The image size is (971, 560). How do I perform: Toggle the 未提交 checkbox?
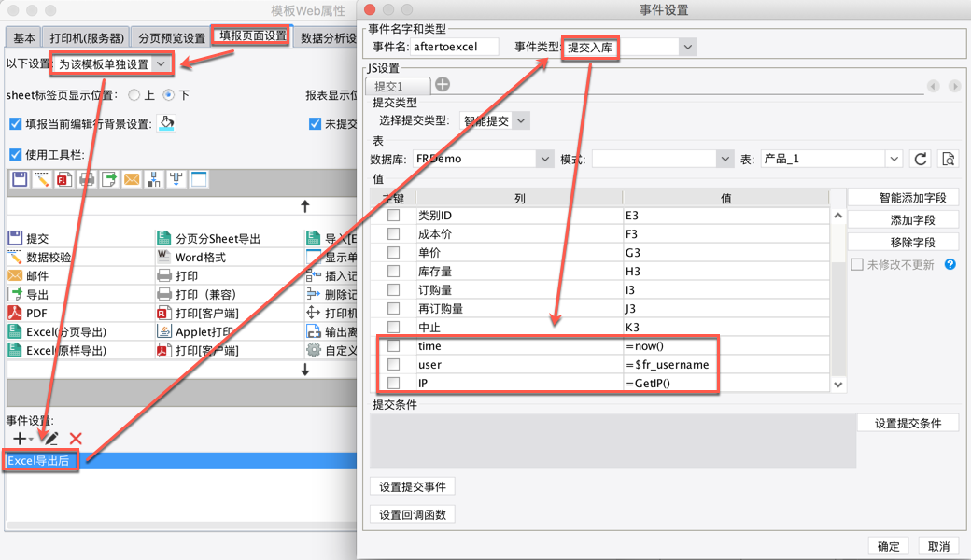tap(315, 124)
